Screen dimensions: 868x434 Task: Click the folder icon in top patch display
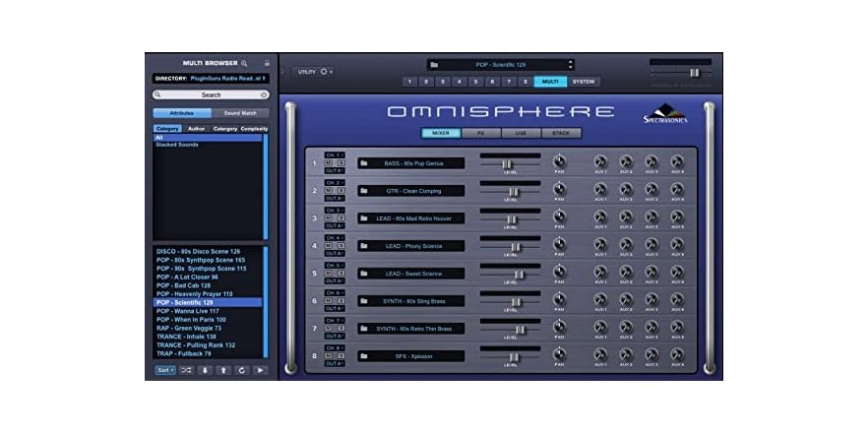[434, 65]
